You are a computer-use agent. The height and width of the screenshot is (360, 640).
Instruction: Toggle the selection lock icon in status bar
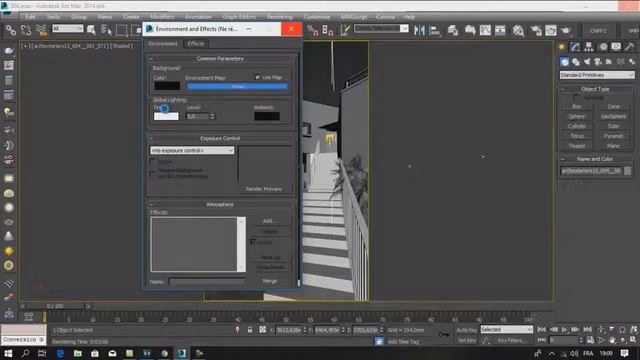250,330
